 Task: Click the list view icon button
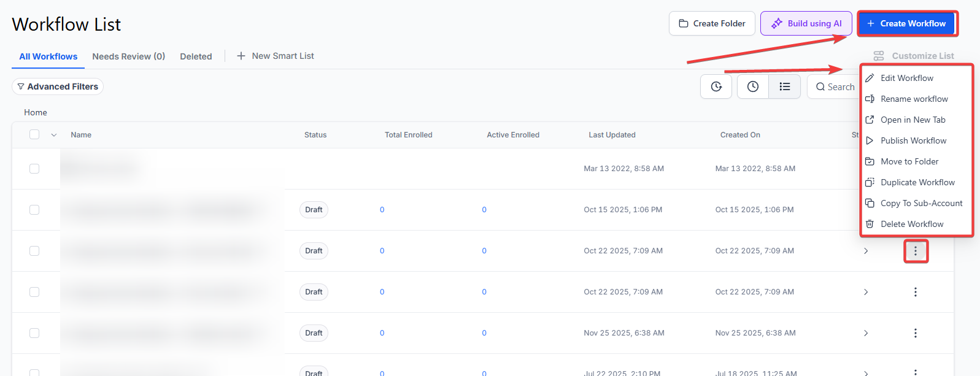click(784, 87)
